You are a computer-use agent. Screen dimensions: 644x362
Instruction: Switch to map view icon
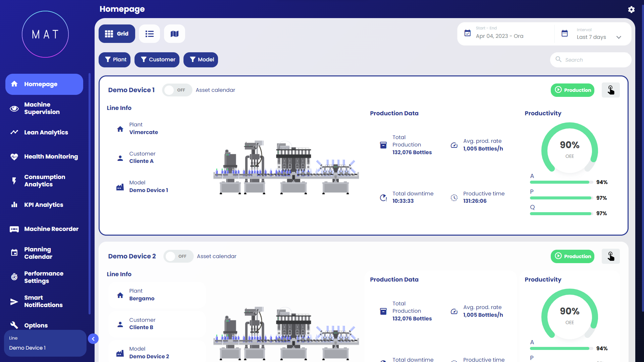click(x=174, y=34)
